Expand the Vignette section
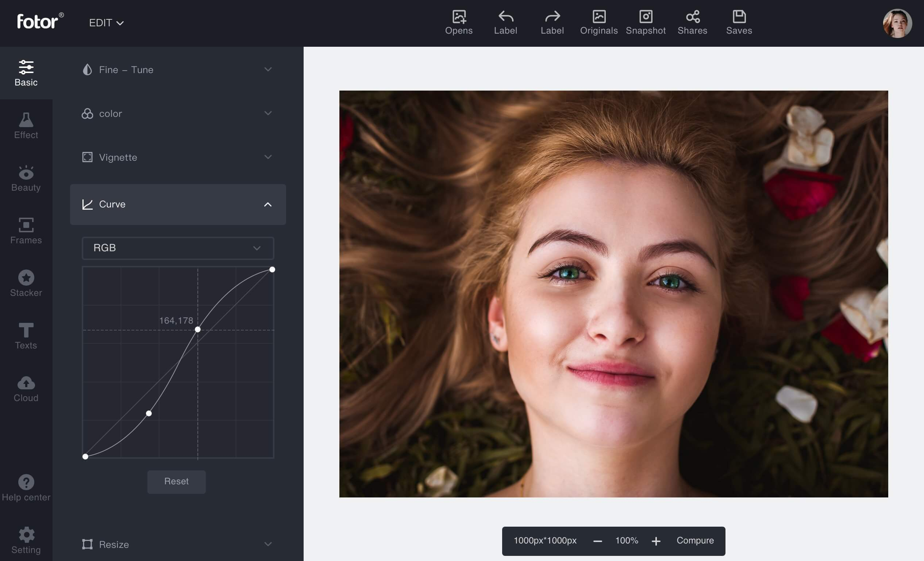Image resolution: width=924 pixels, height=561 pixels. [x=178, y=157]
